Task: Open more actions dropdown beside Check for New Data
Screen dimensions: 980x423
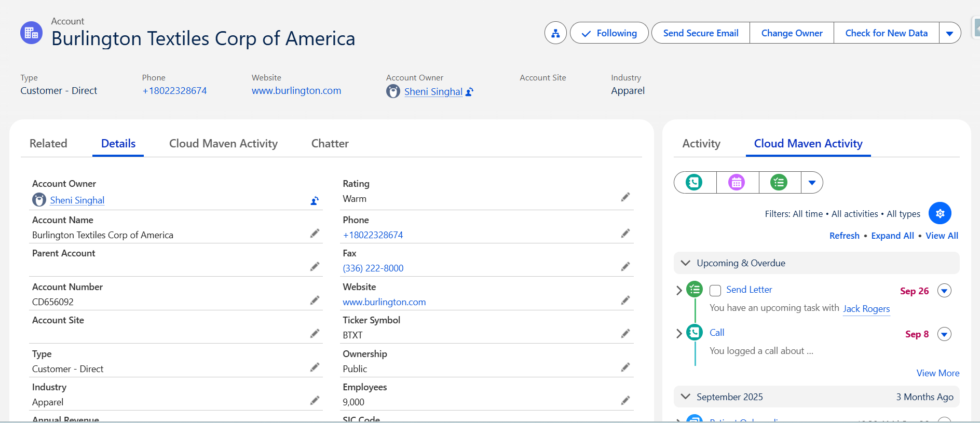Action: point(950,33)
